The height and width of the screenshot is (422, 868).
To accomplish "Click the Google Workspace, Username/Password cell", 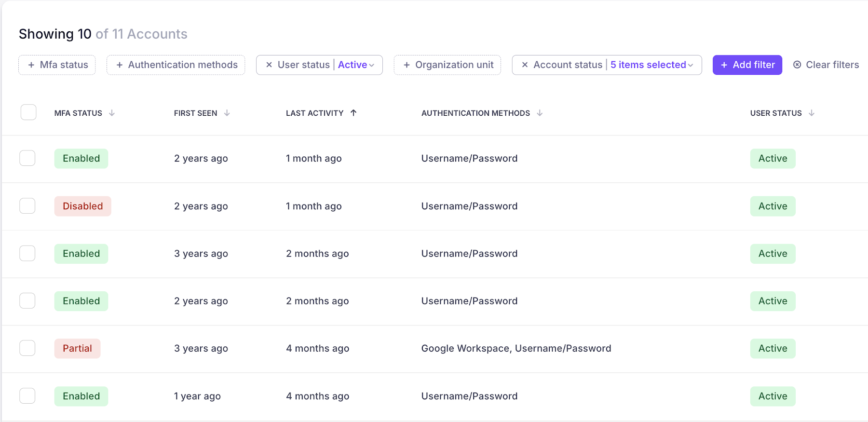I will 516,348.
